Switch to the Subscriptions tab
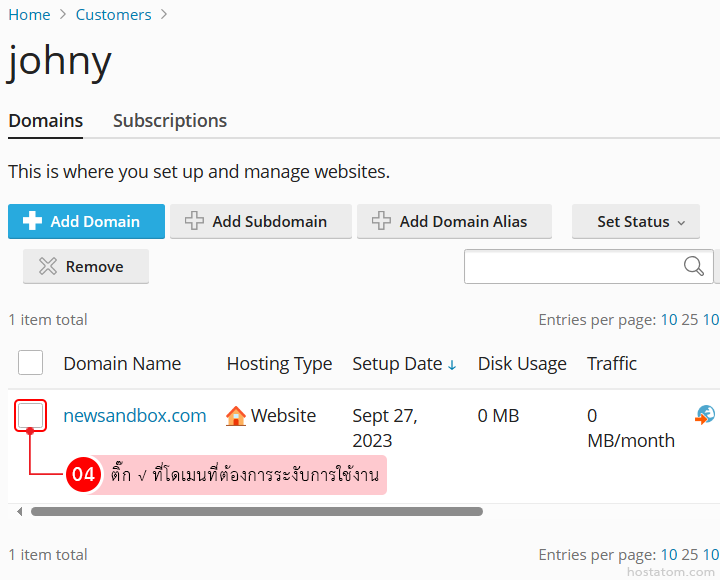Image resolution: width=720 pixels, height=580 pixels. [170, 121]
